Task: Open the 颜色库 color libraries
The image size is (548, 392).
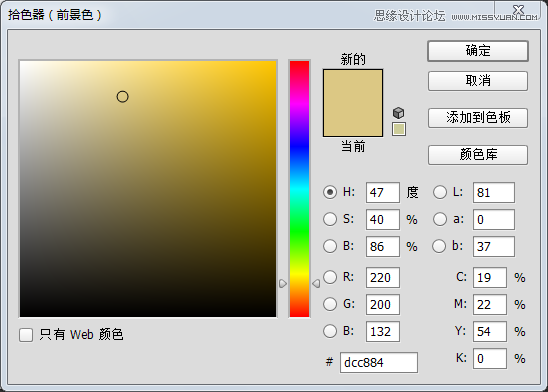Action: click(477, 155)
